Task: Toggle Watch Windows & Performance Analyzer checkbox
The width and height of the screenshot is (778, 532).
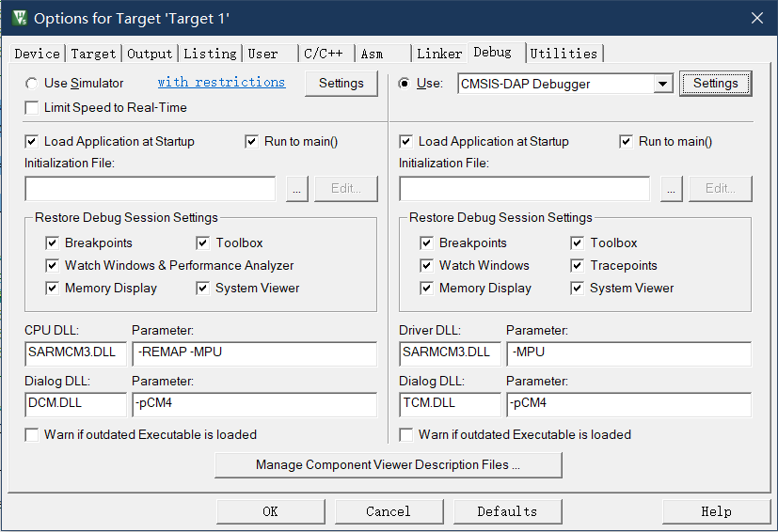Action: coord(52,265)
